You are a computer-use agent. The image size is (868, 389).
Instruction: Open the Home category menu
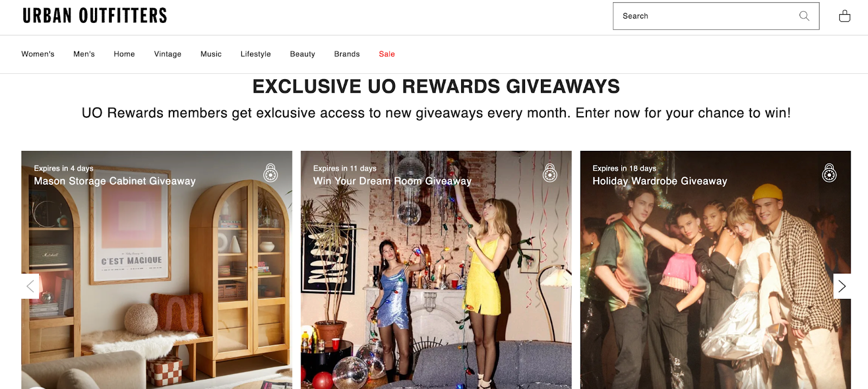(x=124, y=54)
